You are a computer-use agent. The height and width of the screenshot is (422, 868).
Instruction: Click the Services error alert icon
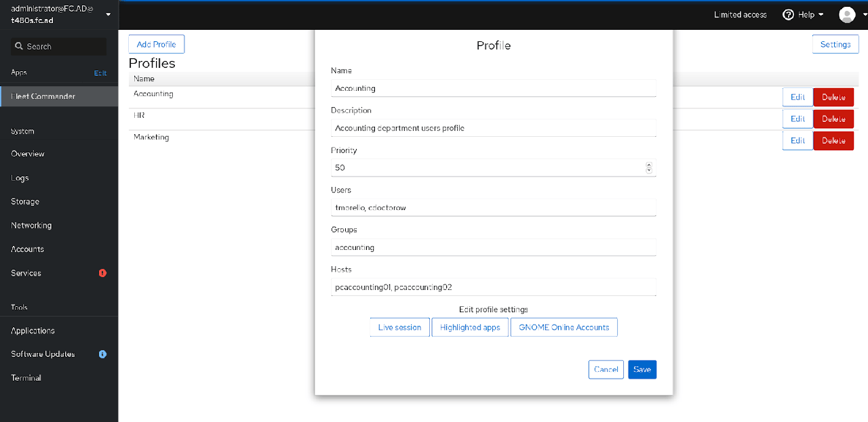pyautogui.click(x=102, y=273)
